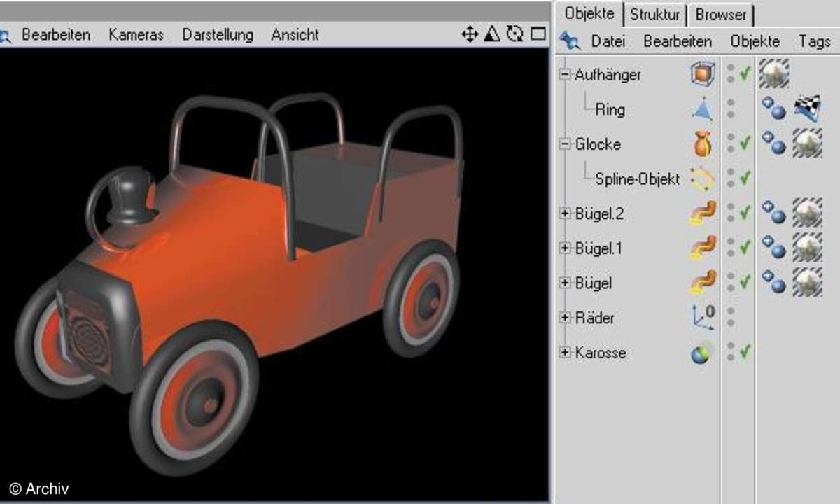Collapse the Aufhänger tree node
Image resolution: width=840 pixels, height=504 pixels.
(565, 74)
